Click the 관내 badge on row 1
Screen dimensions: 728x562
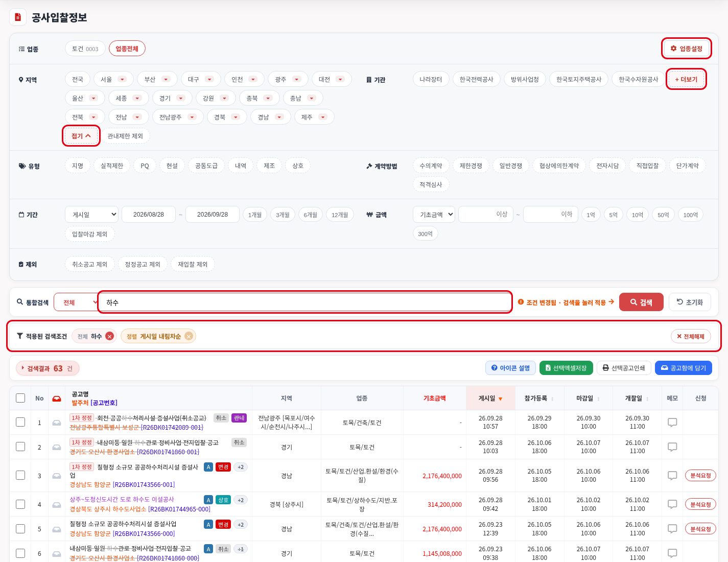(239, 418)
